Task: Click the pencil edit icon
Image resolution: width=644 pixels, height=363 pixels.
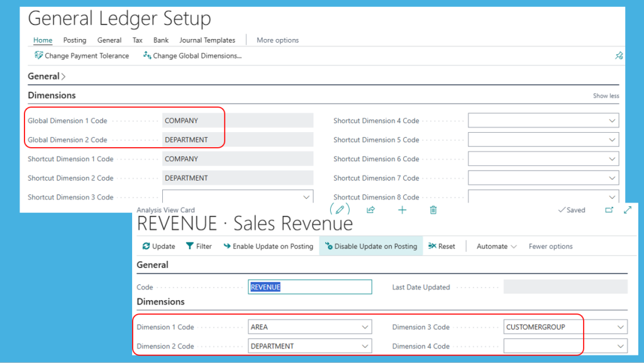Action: [340, 209]
